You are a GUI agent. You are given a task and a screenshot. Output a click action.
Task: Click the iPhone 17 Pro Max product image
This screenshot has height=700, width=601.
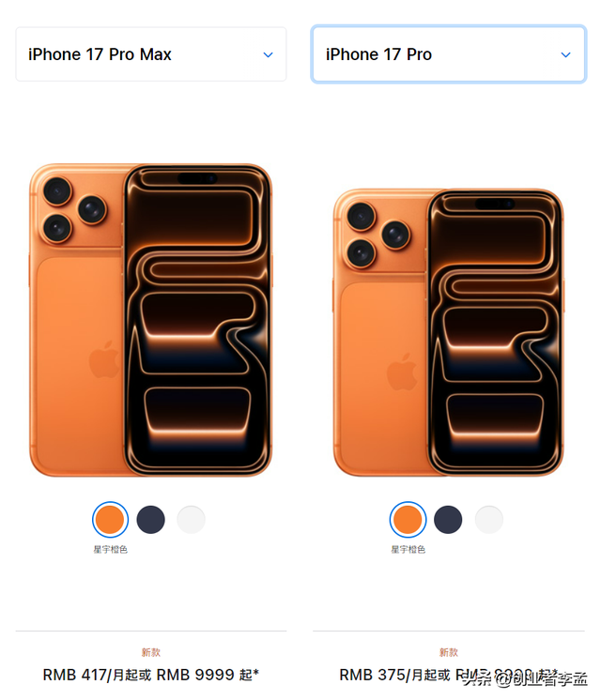151,320
